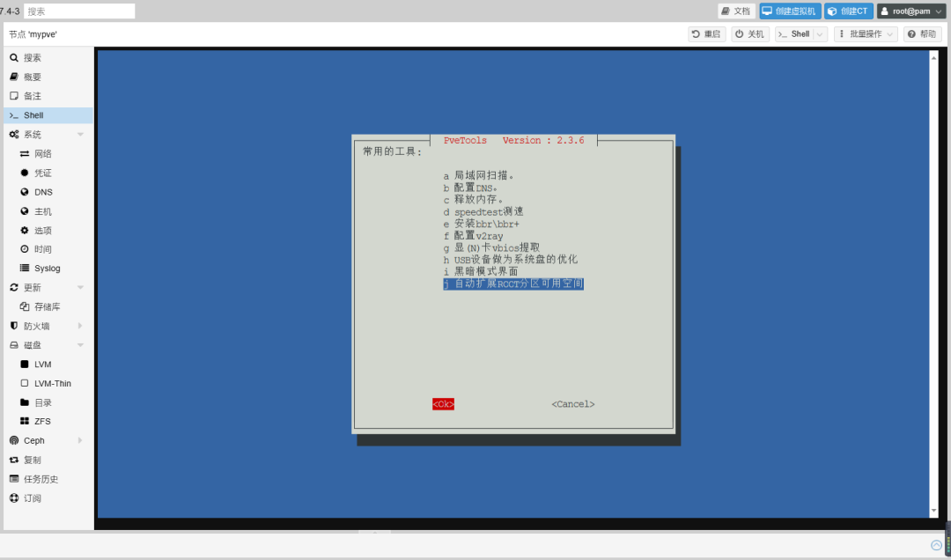Collapse the 磁盘 section arrow

(80, 344)
